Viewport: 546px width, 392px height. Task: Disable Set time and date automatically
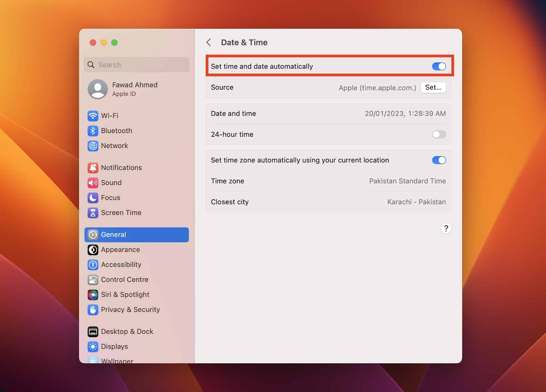pos(439,66)
